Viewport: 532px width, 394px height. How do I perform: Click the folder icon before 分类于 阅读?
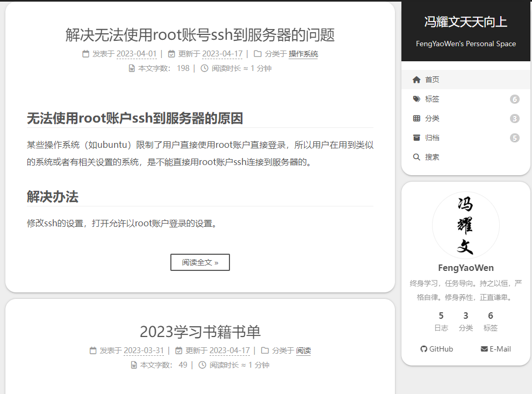pos(265,350)
